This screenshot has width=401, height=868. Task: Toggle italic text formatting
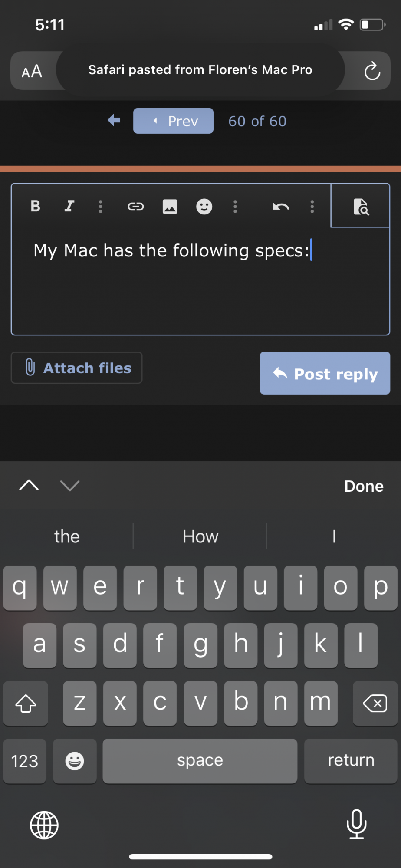pyautogui.click(x=69, y=206)
